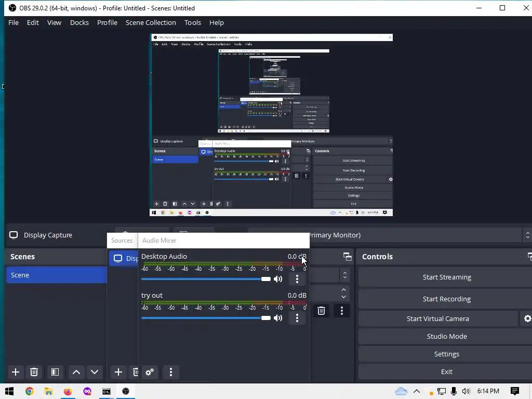532x399 pixels.
Task: Open advanced audio properties gears icon
Action: click(150, 372)
